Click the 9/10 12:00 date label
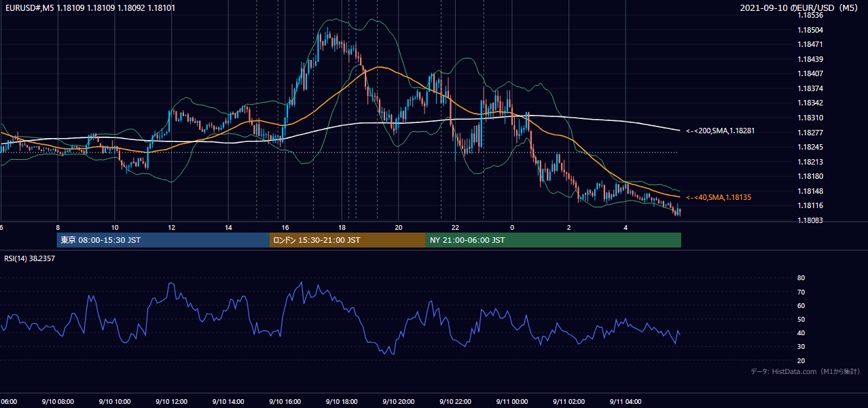This screenshot has height=408, width=868. coord(170,402)
